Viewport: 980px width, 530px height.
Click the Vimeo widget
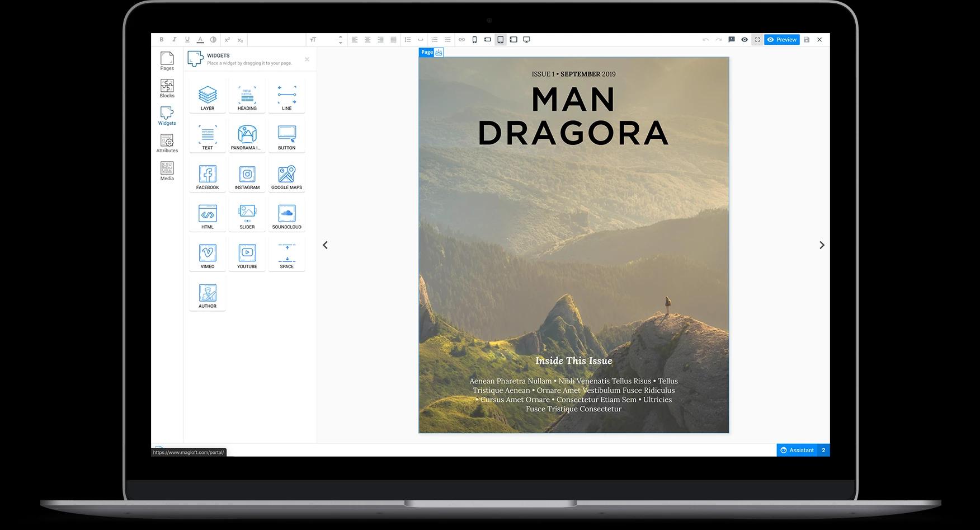point(208,255)
